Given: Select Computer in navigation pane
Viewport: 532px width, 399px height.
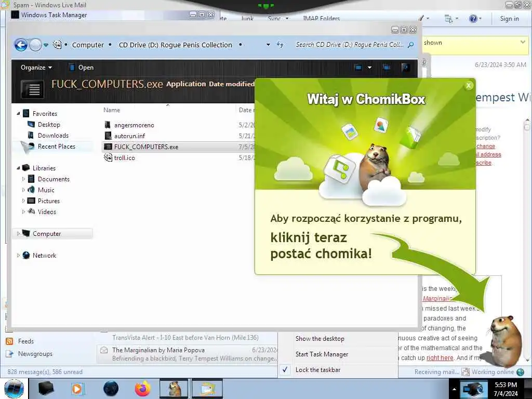Looking at the screenshot, I should [47, 233].
